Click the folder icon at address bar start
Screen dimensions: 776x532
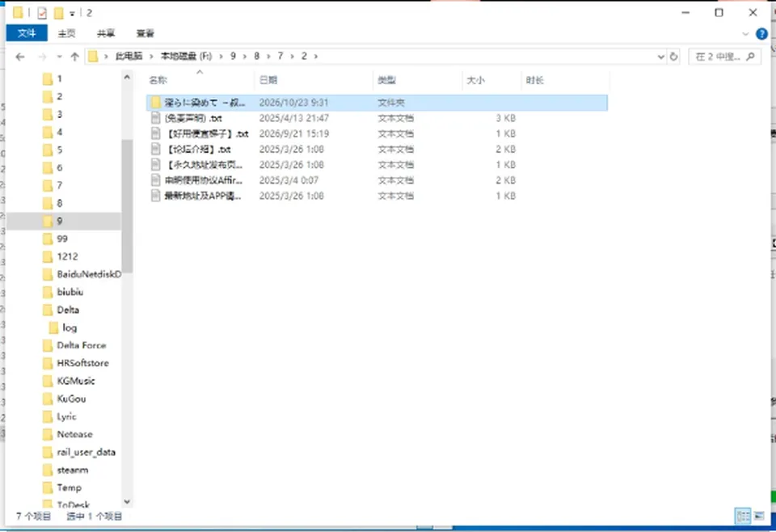[93, 57]
